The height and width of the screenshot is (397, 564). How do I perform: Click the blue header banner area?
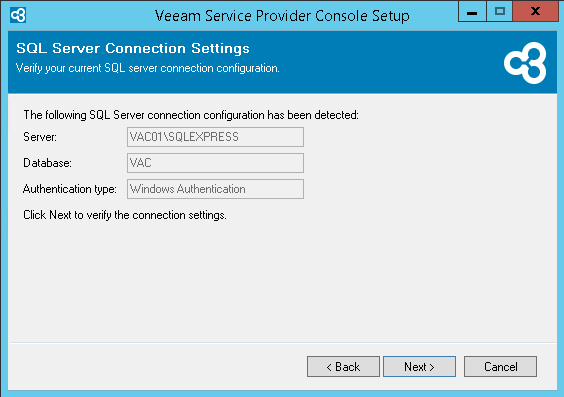[x=282, y=62]
